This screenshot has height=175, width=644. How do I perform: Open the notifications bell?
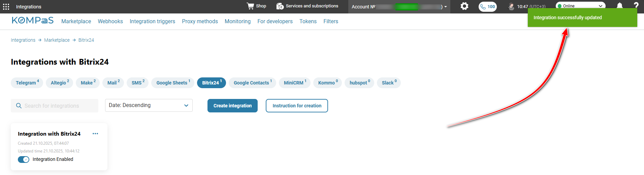point(620,6)
